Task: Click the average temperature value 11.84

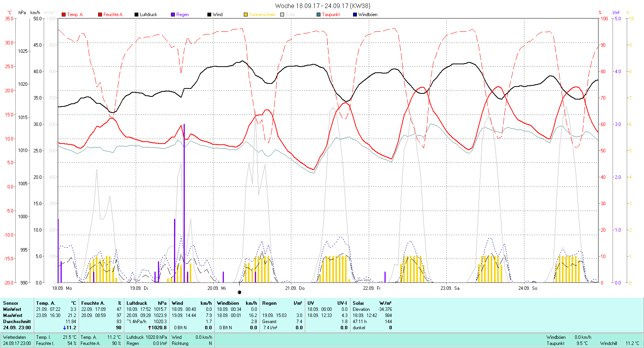Action: tap(71, 322)
